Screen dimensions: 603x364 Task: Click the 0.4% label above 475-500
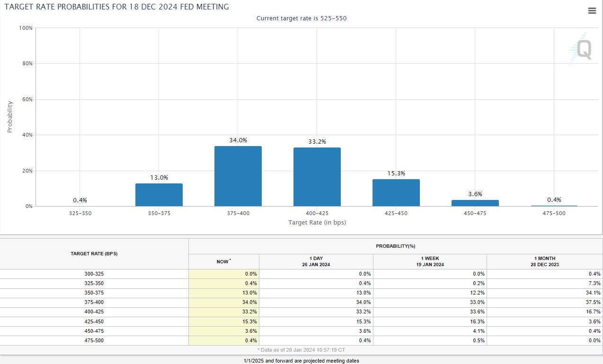coord(554,199)
